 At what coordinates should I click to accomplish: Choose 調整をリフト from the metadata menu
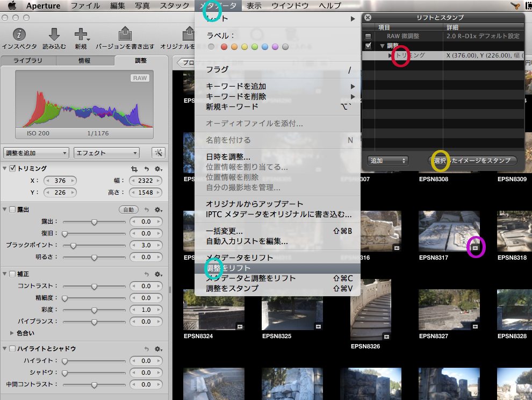point(228,268)
